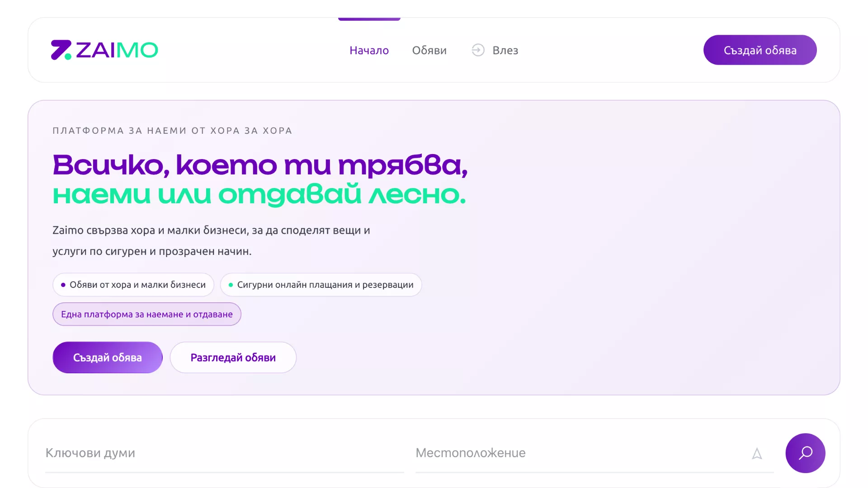Open the Обяви navigation item
This screenshot has height=488, width=868.
[429, 50]
